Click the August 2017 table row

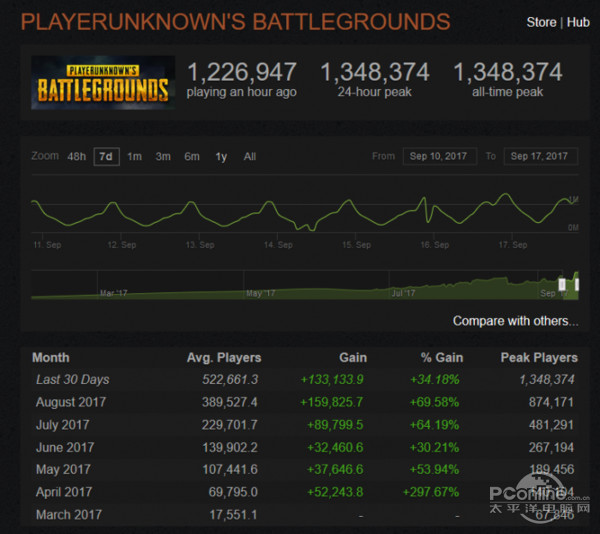point(300,401)
